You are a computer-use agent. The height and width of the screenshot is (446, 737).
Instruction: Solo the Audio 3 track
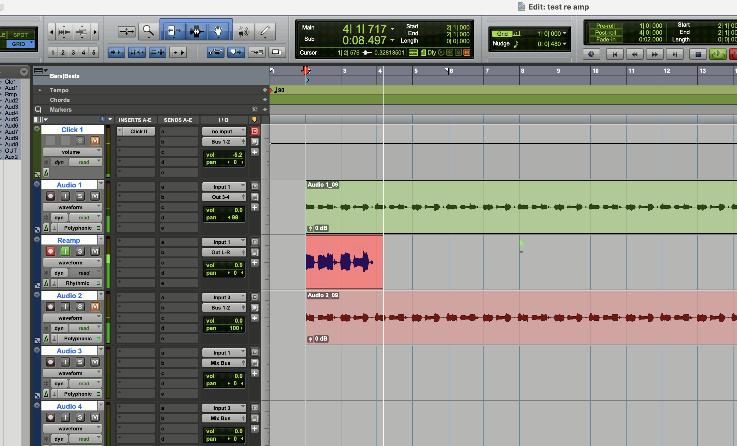[80, 362]
